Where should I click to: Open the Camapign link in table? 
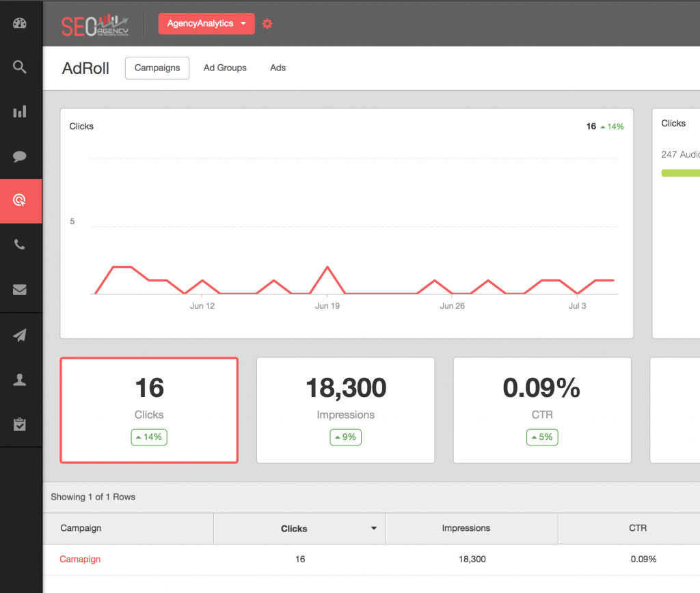[81, 559]
